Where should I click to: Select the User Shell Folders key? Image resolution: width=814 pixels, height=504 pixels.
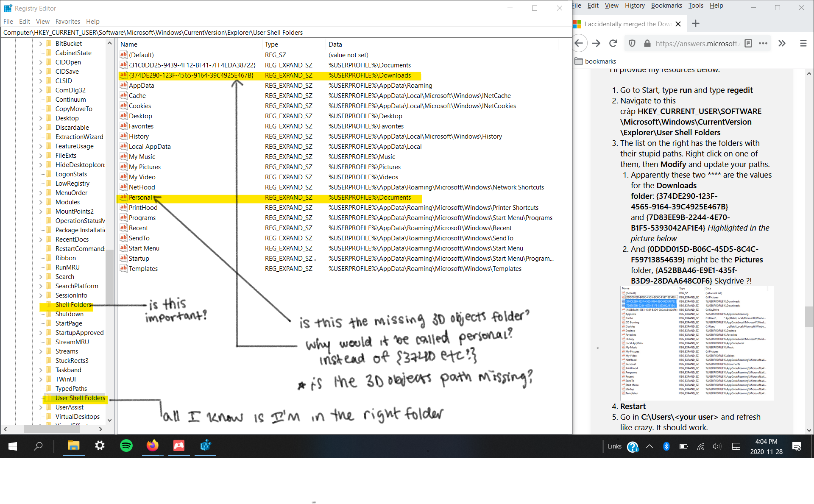80,398
